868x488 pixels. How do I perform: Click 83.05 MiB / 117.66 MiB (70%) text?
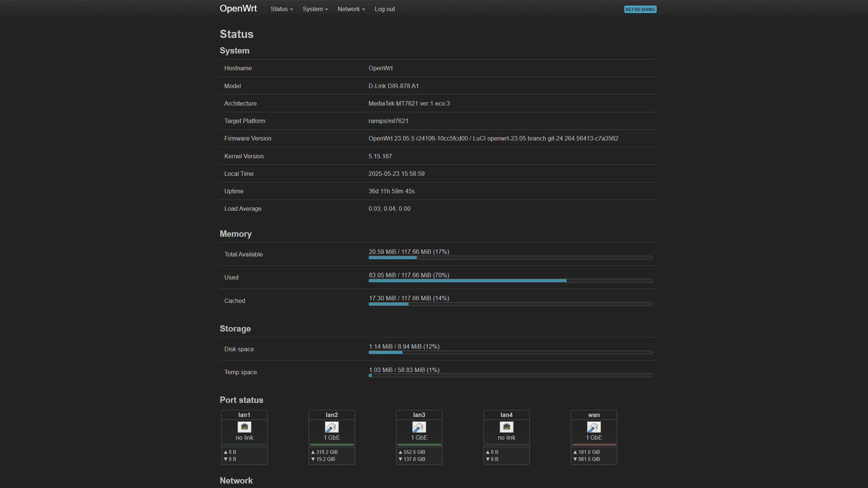point(409,275)
